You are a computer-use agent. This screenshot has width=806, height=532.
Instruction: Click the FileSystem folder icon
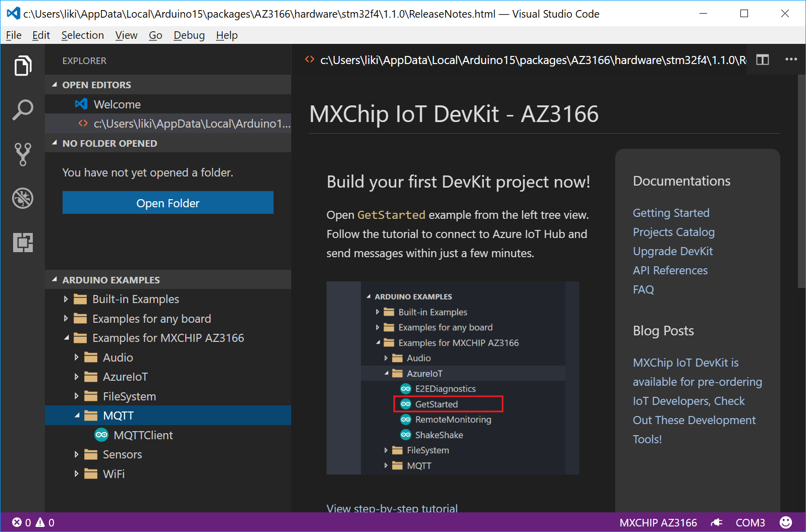coord(91,396)
